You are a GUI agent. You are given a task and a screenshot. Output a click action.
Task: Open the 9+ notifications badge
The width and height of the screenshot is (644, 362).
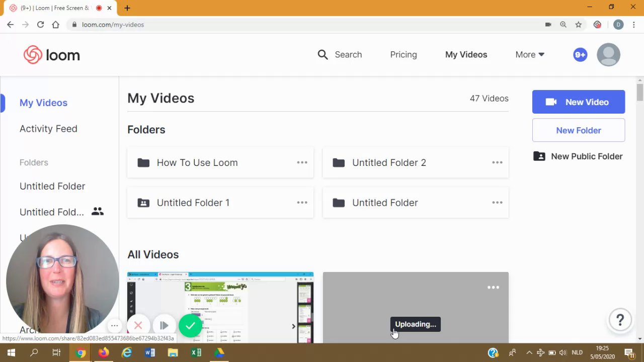(580, 55)
